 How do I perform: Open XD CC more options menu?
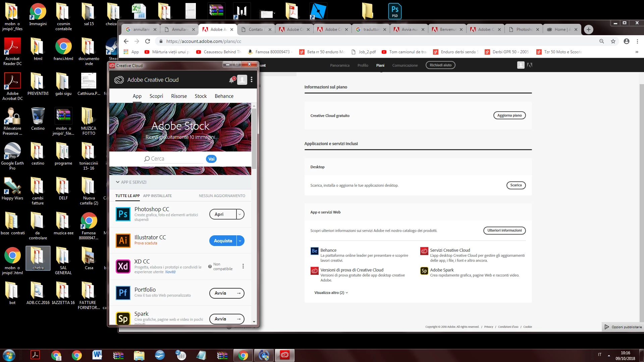click(243, 266)
